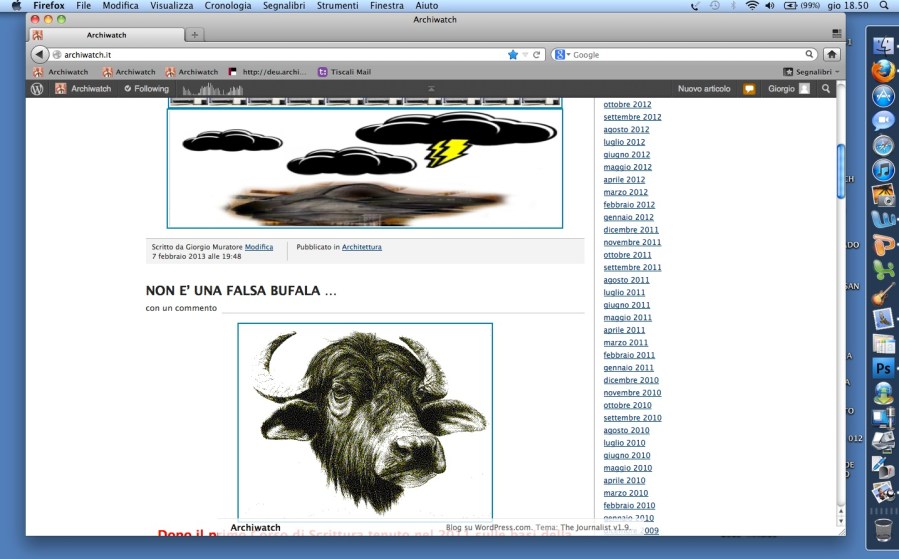Screen dimensions: 899x559
Task: Bookmark this page with the star icon
Action: coord(513,54)
